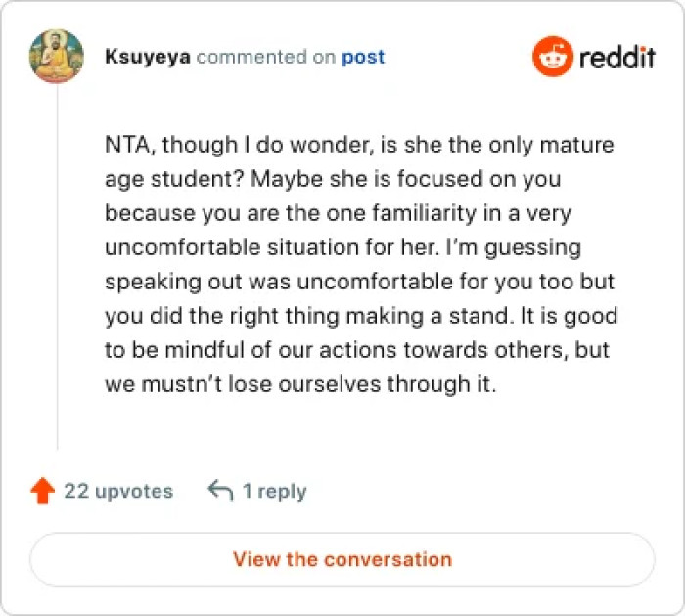Click the word "NTA" in the comment
Viewport: 685px width, 616px height.
click(x=128, y=146)
